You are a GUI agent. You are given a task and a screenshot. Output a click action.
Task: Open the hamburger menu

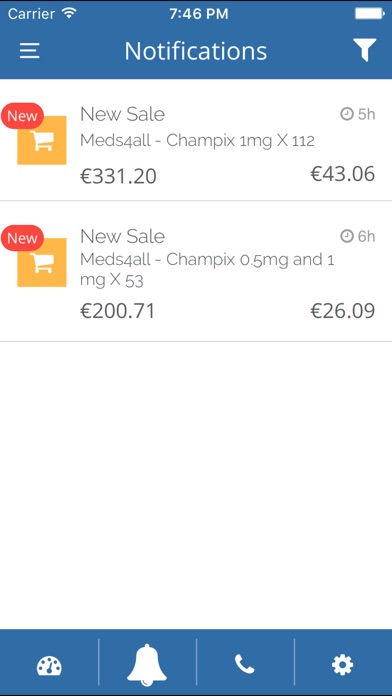coord(30,51)
